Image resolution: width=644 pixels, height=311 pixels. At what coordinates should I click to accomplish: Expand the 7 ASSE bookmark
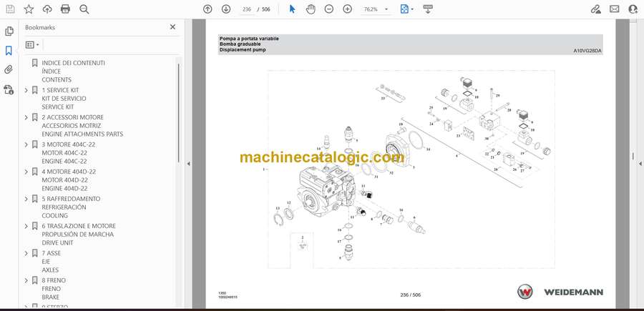[x=26, y=253]
